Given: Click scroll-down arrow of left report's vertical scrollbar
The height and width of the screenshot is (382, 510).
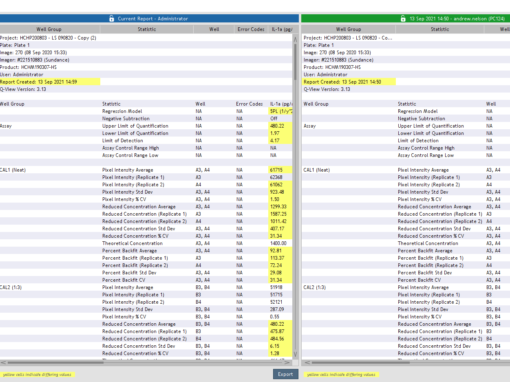Looking at the screenshot, I should (x=295, y=354).
